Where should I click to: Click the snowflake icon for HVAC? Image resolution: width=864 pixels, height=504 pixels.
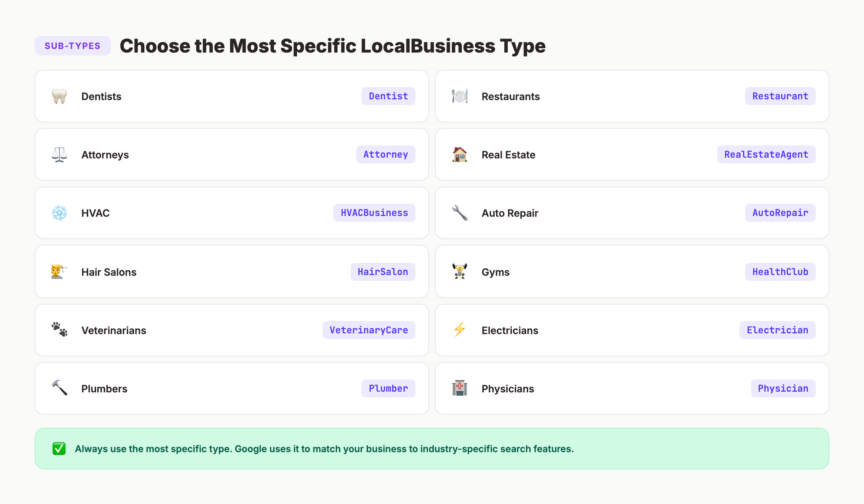(60, 213)
